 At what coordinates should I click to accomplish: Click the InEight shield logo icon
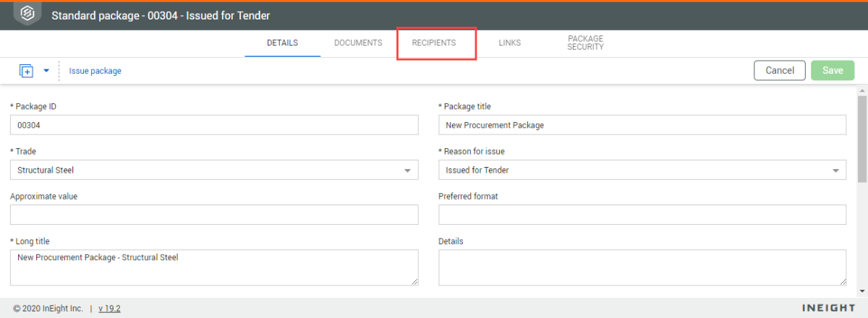point(27,14)
